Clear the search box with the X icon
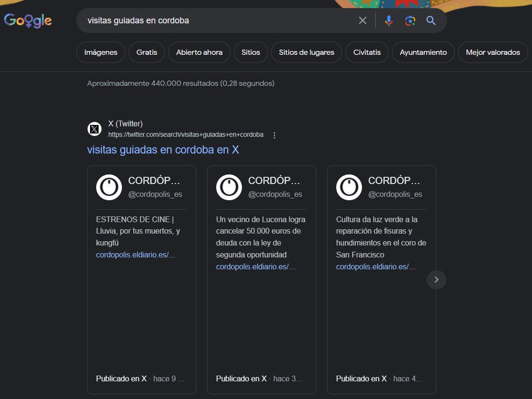This screenshot has height=399, width=532. click(362, 20)
